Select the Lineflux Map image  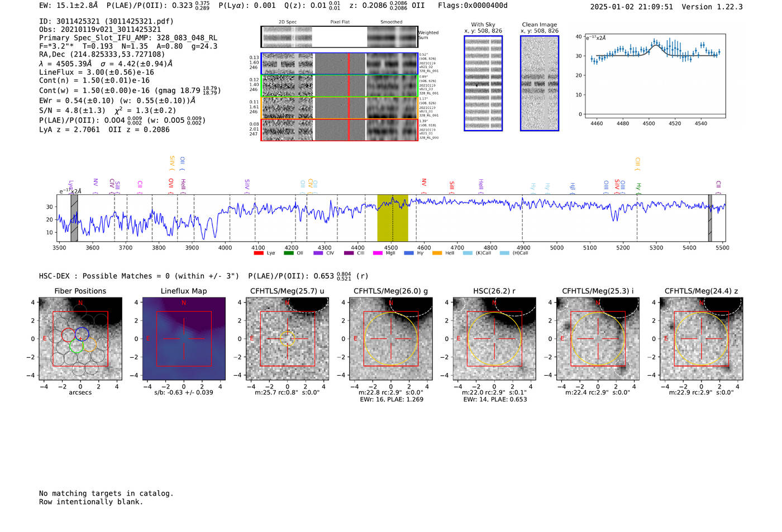pyautogui.click(x=184, y=339)
